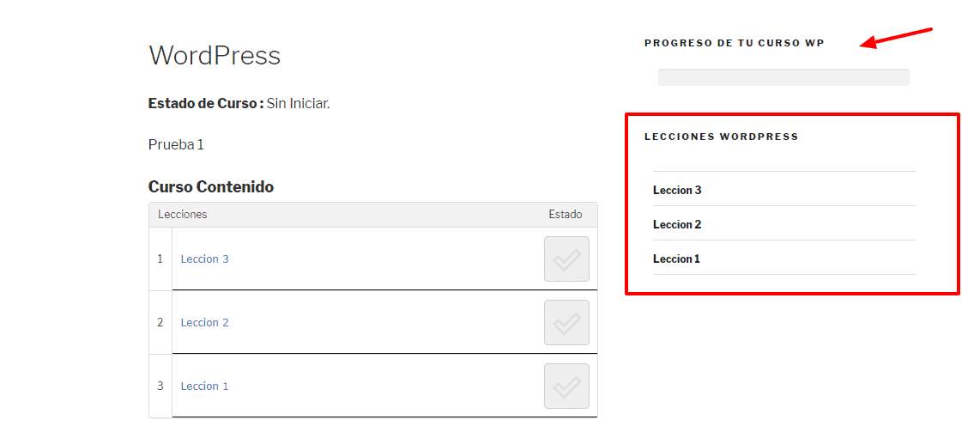This screenshot has width=980, height=426.
Task: Click the Sin Iniciar course status text
Action: pos(298,104)
